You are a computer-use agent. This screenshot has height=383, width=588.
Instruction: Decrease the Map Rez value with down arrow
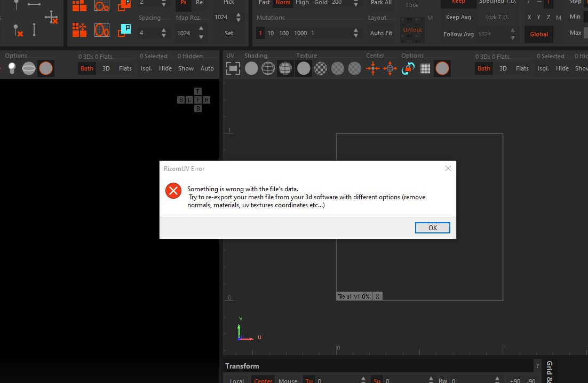pyautogui.click(x=201, y=37)
